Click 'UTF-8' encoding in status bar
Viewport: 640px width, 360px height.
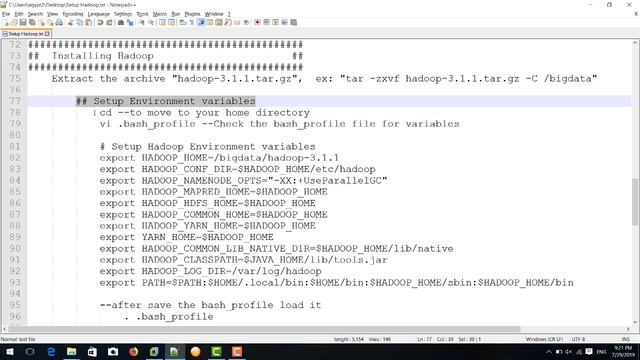tap(578, 339)
